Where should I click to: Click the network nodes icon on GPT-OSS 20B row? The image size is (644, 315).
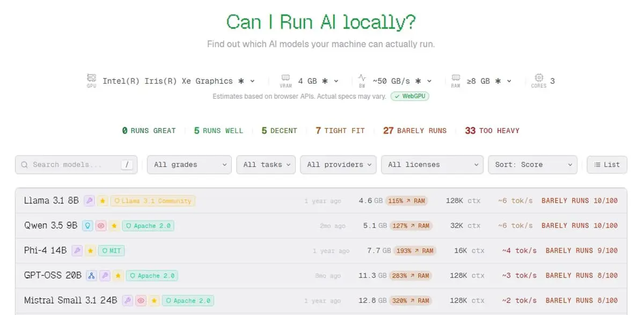tap(91, 276)
